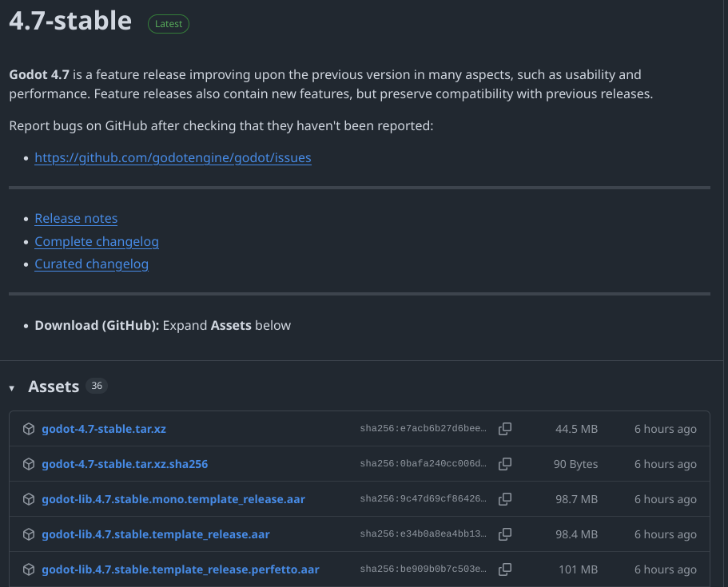Click package icon beside mono.template_release.aar
728x587 pixels.
pyautogui.click(x=29, y=499)
